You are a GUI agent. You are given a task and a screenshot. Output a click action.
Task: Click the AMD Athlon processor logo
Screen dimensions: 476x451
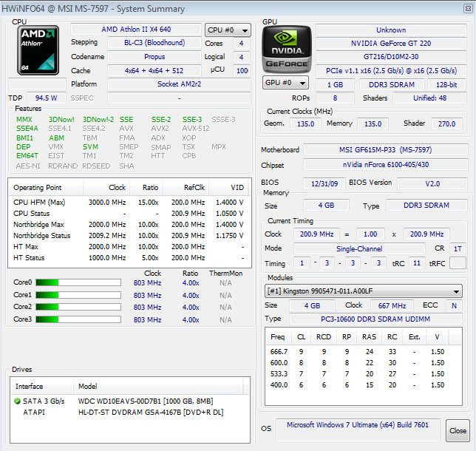point(38,50)
